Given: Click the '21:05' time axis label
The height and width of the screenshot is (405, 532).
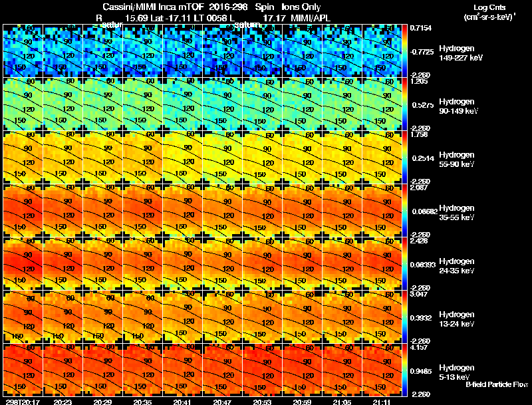Looking at the screenshot, I should pyautogui.click(x=342, y=402).
